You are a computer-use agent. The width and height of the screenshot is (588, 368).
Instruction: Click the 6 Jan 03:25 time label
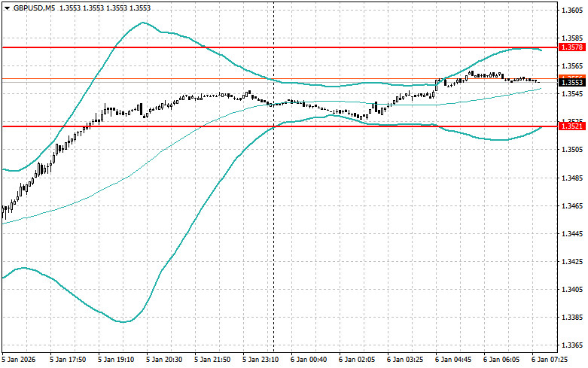coord(405,360)
